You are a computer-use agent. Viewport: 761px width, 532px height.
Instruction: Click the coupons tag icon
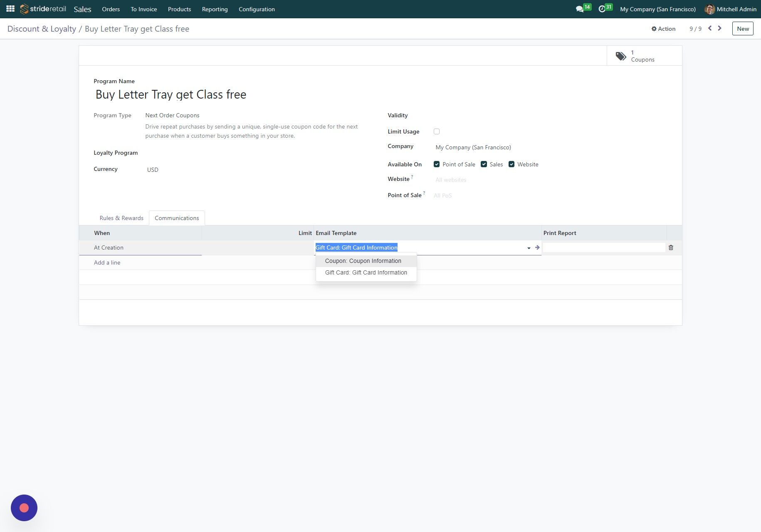coord(621,56)
